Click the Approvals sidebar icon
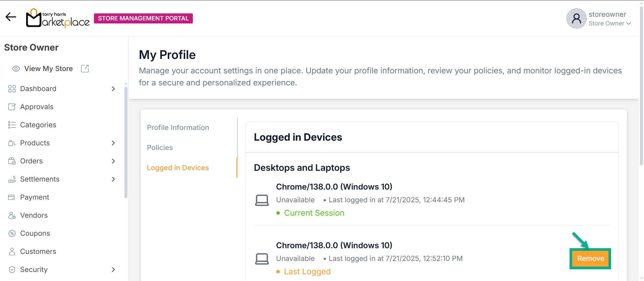 point(12,107)
